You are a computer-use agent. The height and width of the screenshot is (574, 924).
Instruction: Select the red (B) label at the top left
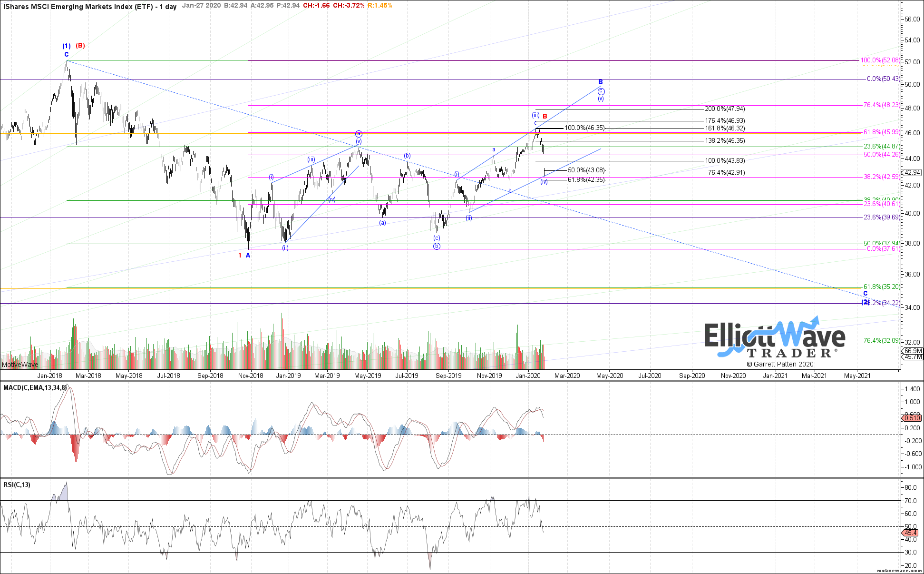(x=81, y=46)
